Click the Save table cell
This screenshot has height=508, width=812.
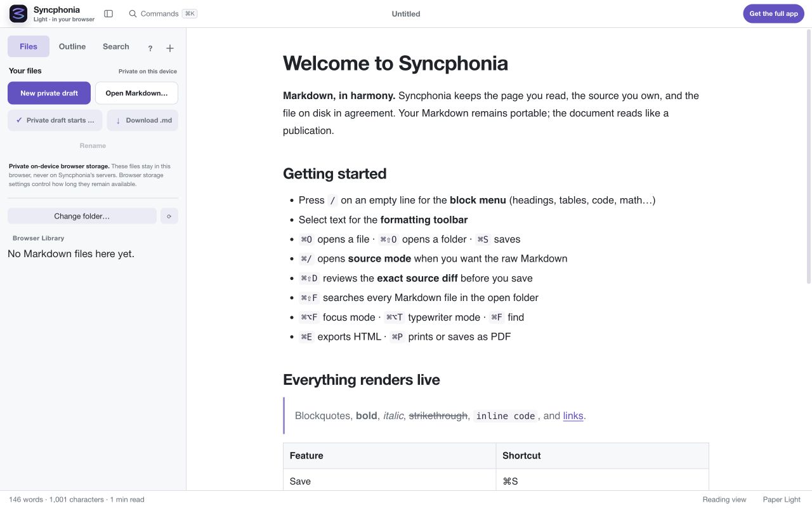(390, 481)
